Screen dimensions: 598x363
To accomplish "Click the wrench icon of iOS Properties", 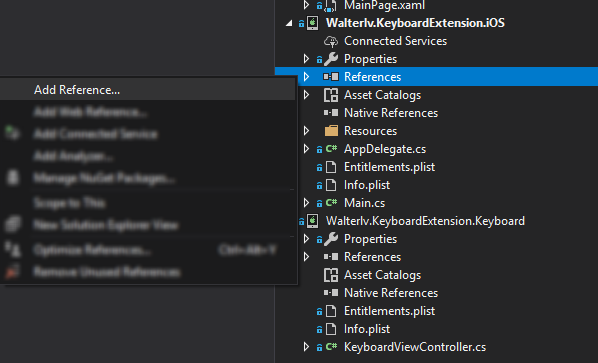I will click(x=331, y=59).
